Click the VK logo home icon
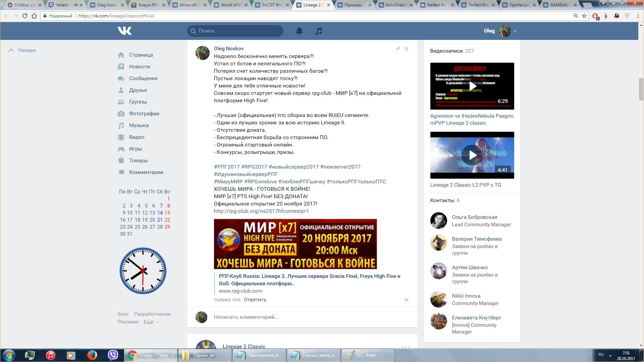Viewport: 644px width, 362px height. tap(125, 31)
